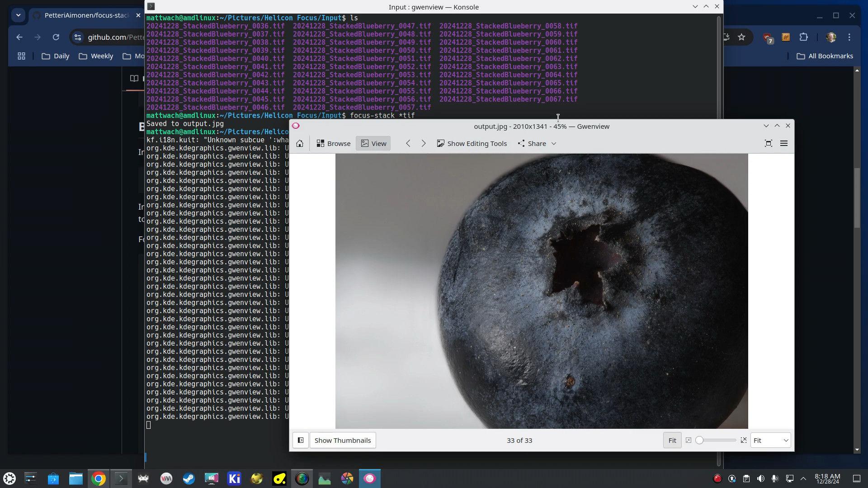
Task: Go to previous image in Gwenview
Action: point(408,144)
